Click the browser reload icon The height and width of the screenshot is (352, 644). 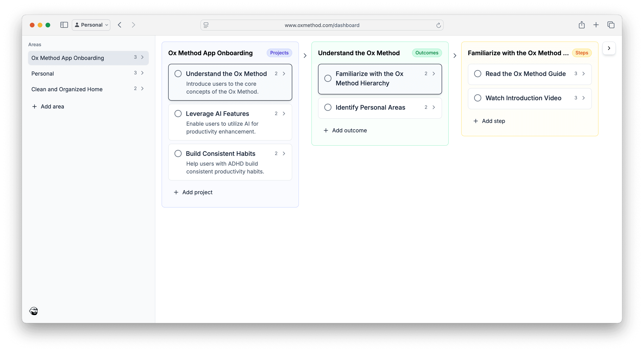tap(438, 25)
